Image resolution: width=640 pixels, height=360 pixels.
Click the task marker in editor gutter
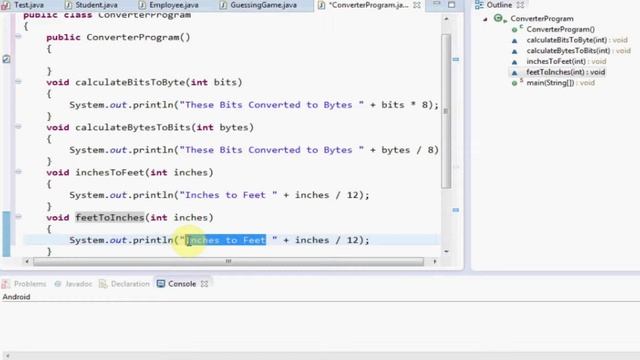(x=6, y=59)
